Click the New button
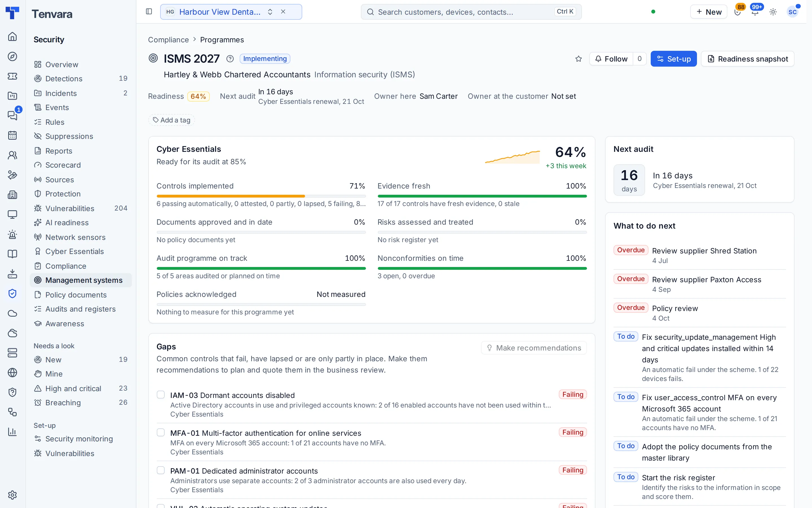 [708, 12]
